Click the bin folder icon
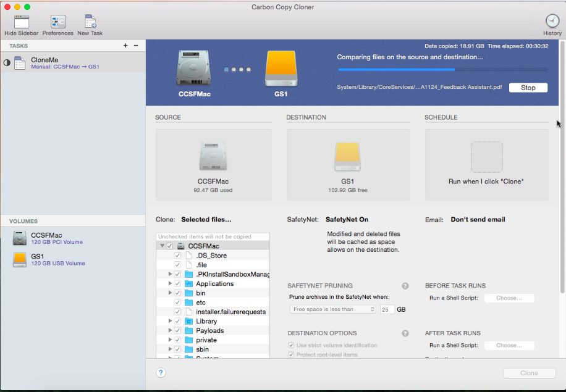This screenshot has height=392, width=566. pyautogui.click(x=189, y=293)
